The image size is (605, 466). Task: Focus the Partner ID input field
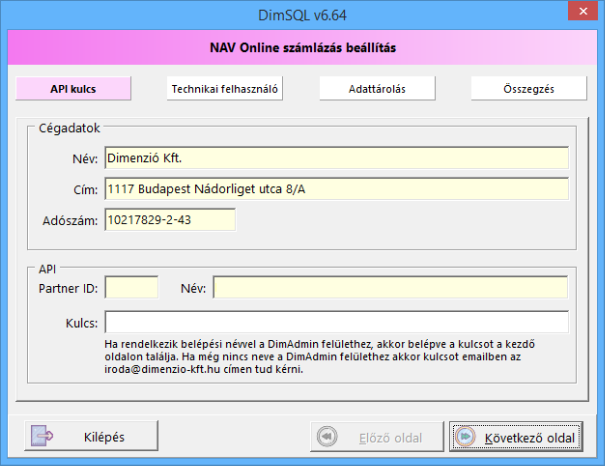click(132, 287)
